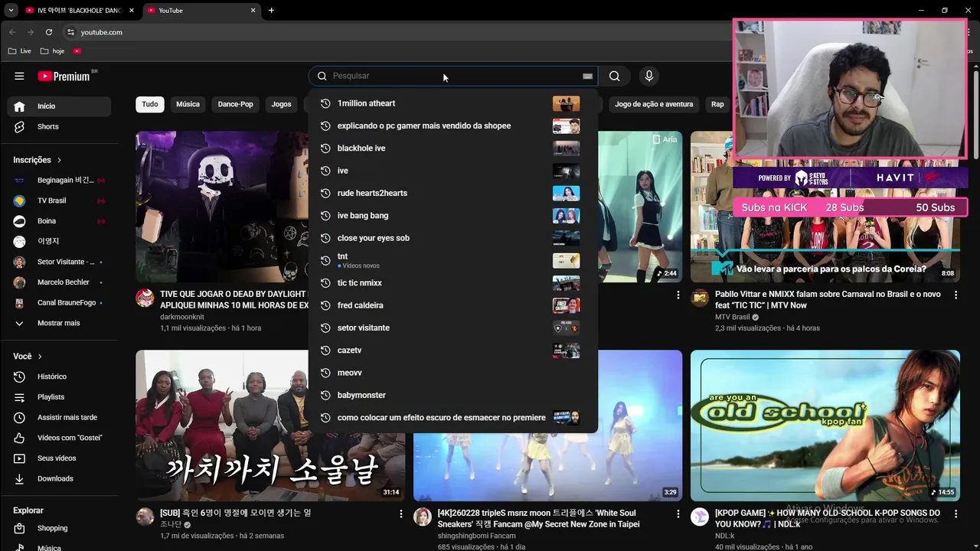Image resolution: width=980 pixels, height=551 pixels.
Task: Open Assistir mais tarde
Action: (59, 418)
